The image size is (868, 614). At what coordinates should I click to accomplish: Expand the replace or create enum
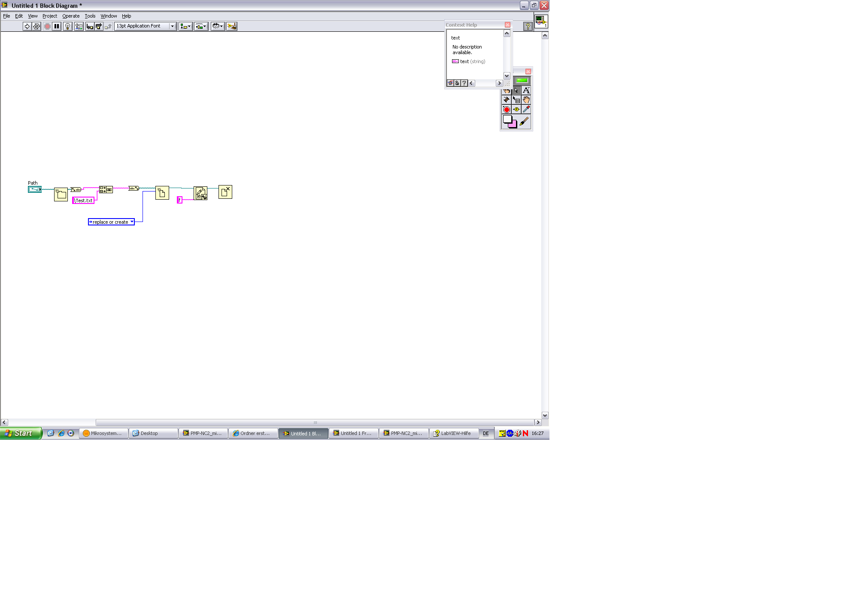[132, 222]
